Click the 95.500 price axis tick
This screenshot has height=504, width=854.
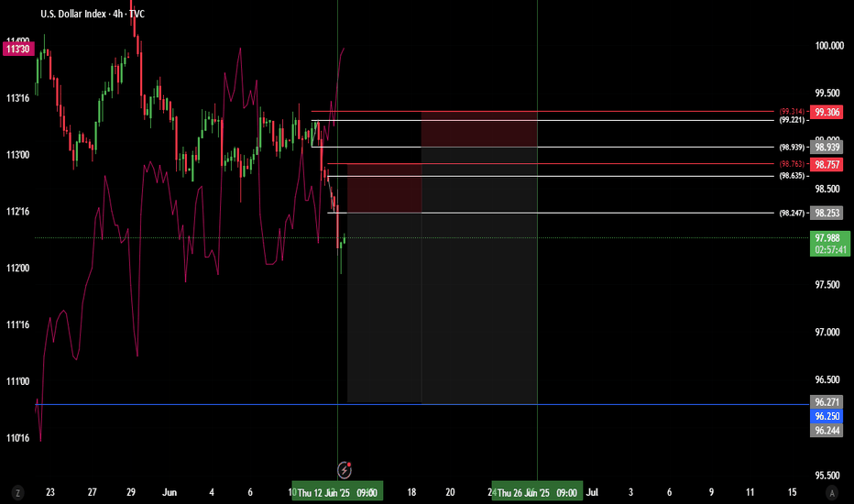pos(827,476)
